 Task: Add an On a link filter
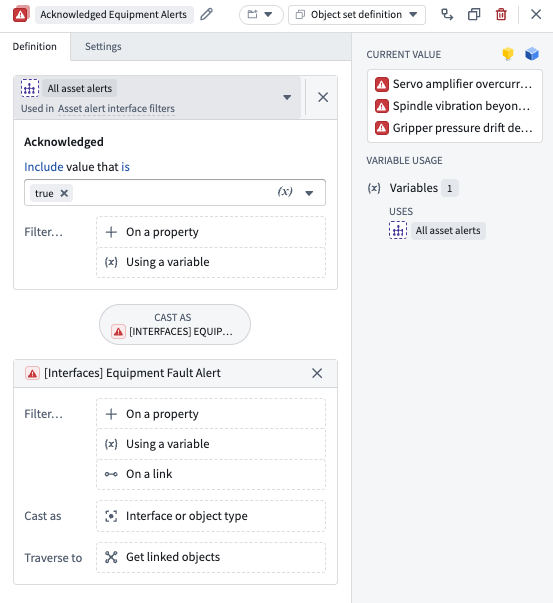(x=211, y=474)
